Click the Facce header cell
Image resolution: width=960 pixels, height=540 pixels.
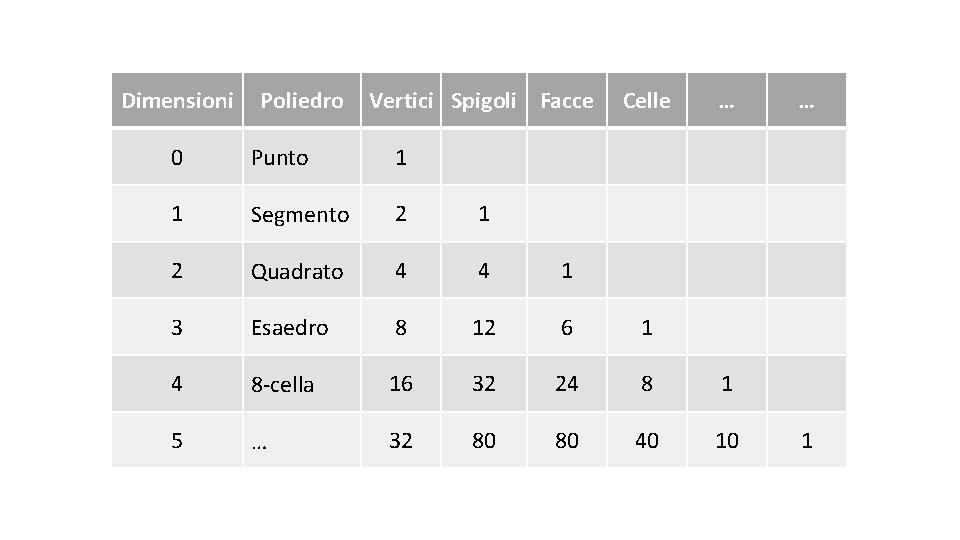(x=566, y=100)
